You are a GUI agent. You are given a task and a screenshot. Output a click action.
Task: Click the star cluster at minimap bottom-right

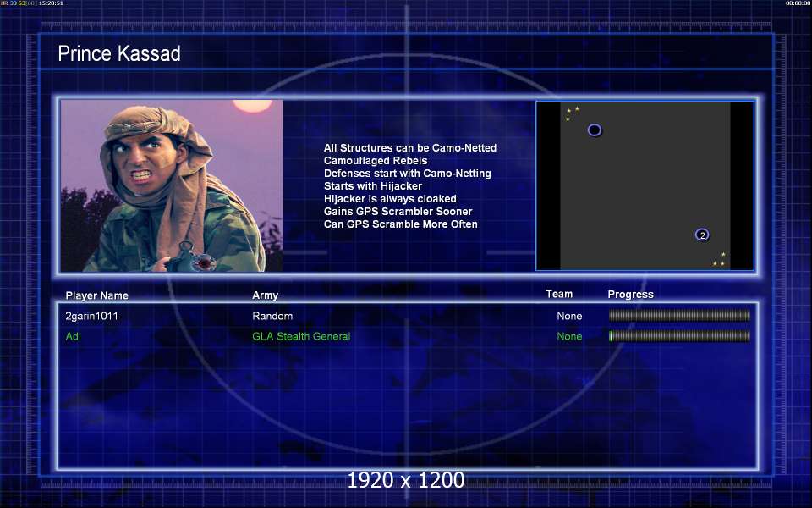click(x=720, y=260)
